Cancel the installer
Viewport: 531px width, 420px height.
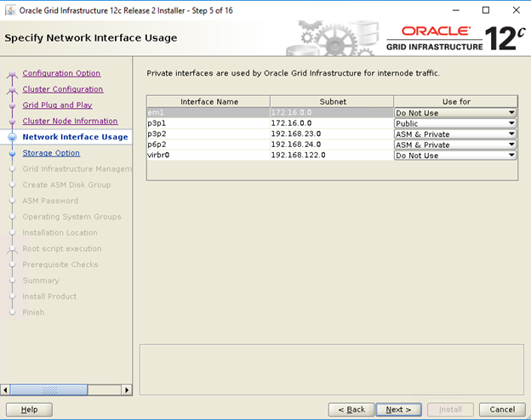pyautogui.click(x=502, y=410)
